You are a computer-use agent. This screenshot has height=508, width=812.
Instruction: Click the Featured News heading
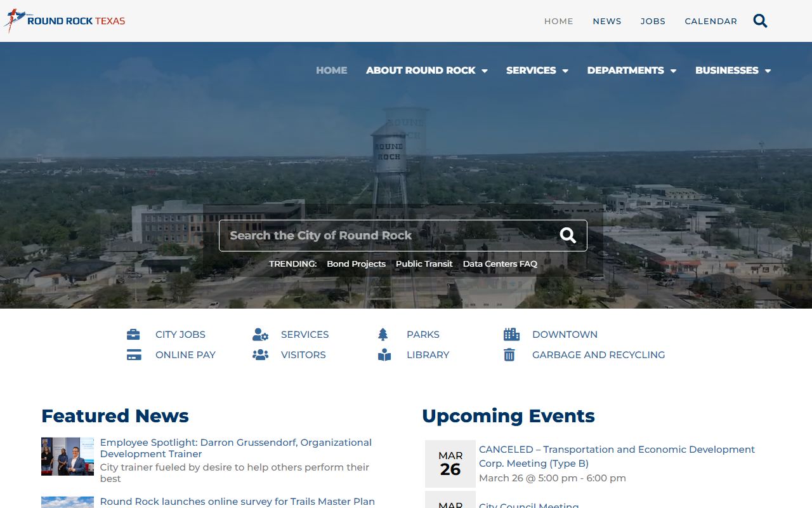click(115, 416)
